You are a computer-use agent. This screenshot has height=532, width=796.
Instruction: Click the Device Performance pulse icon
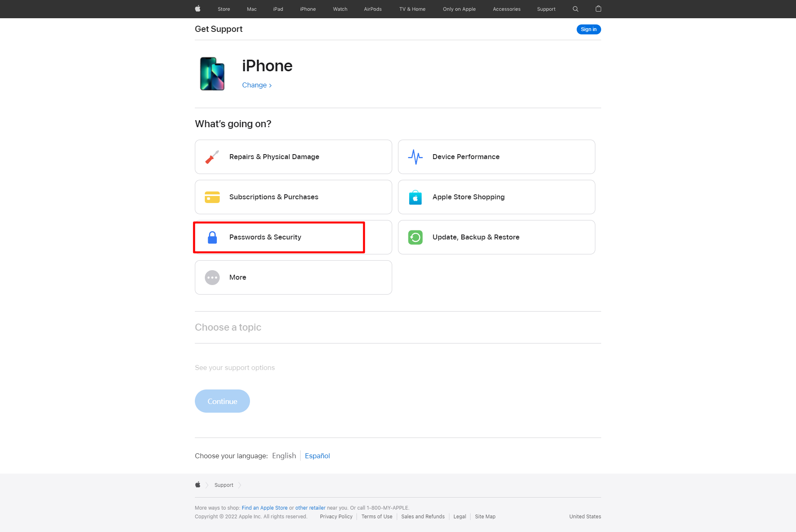pyautogui.click(x=415, y=157)
